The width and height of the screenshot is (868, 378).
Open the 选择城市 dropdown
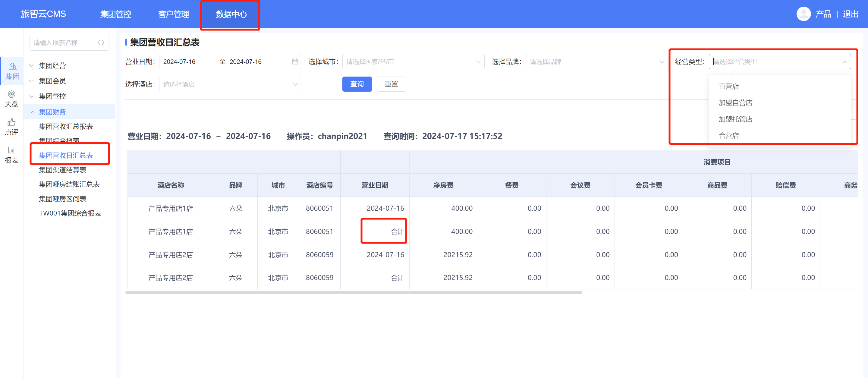coord(413,62)
